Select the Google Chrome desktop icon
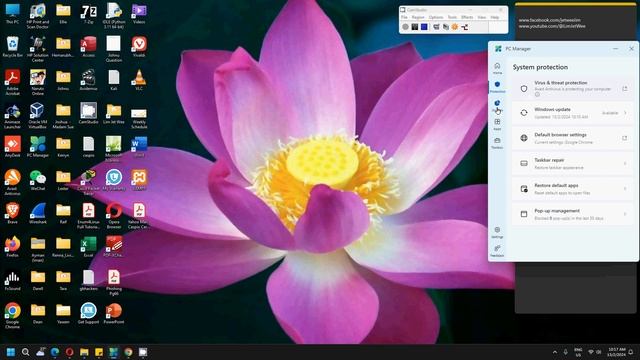The height and width of the screenshot is (360, 640). click(12, 316)
